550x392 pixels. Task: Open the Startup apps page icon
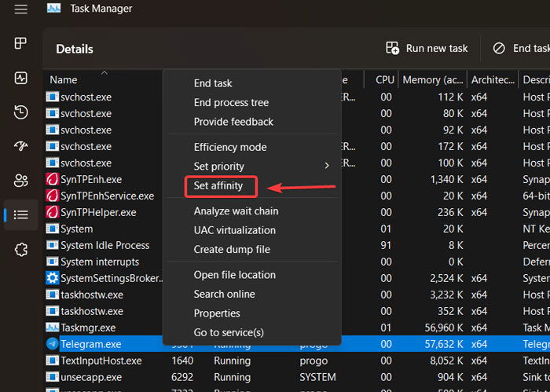21,146
